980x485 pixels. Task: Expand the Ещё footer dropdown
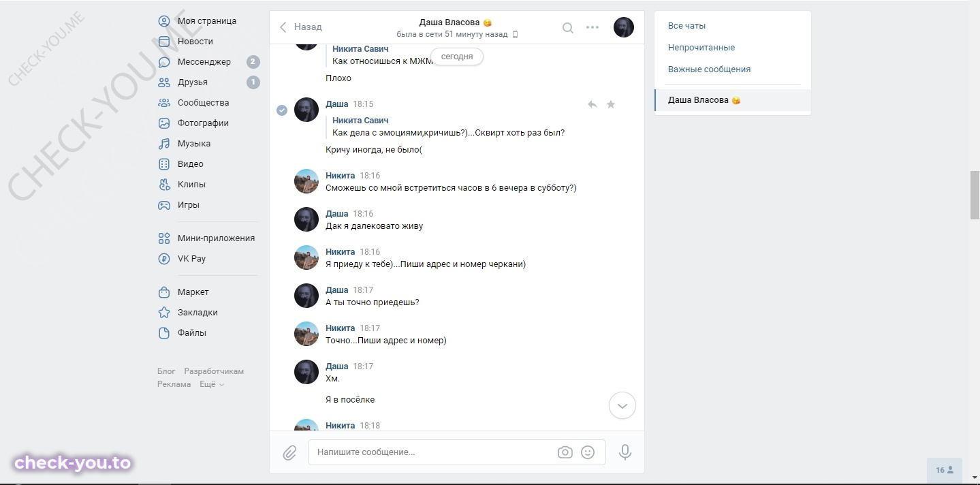click(212, 384)
